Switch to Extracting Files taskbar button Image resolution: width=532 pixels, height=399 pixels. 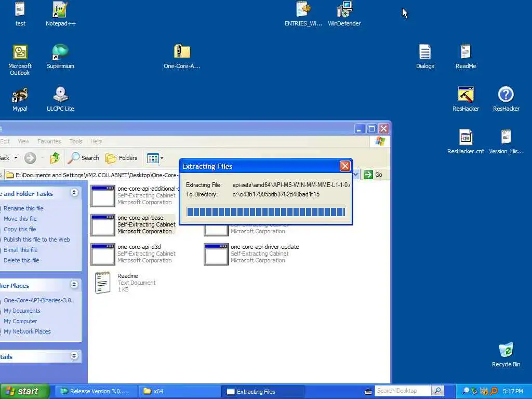pos(262,391)
